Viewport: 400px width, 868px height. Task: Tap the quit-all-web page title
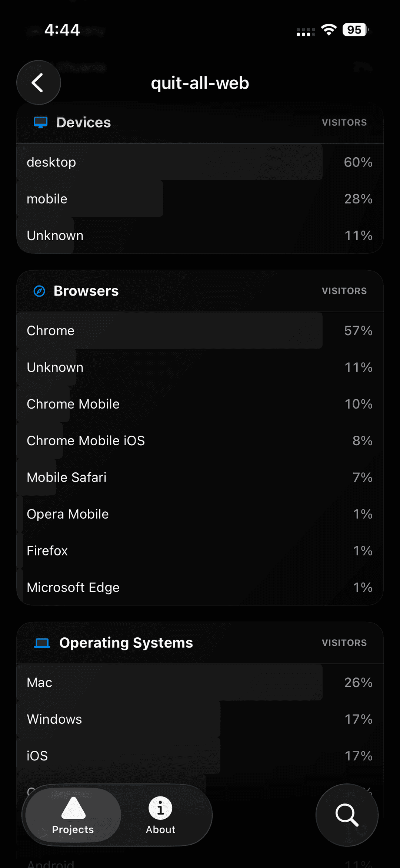[200, 83]
